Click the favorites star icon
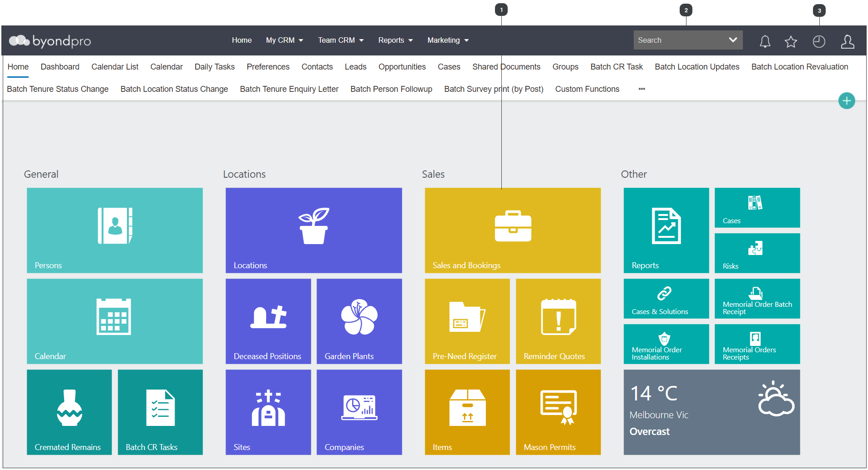Image resolution: width=868 pixels, height=470 pixels. 791,41
